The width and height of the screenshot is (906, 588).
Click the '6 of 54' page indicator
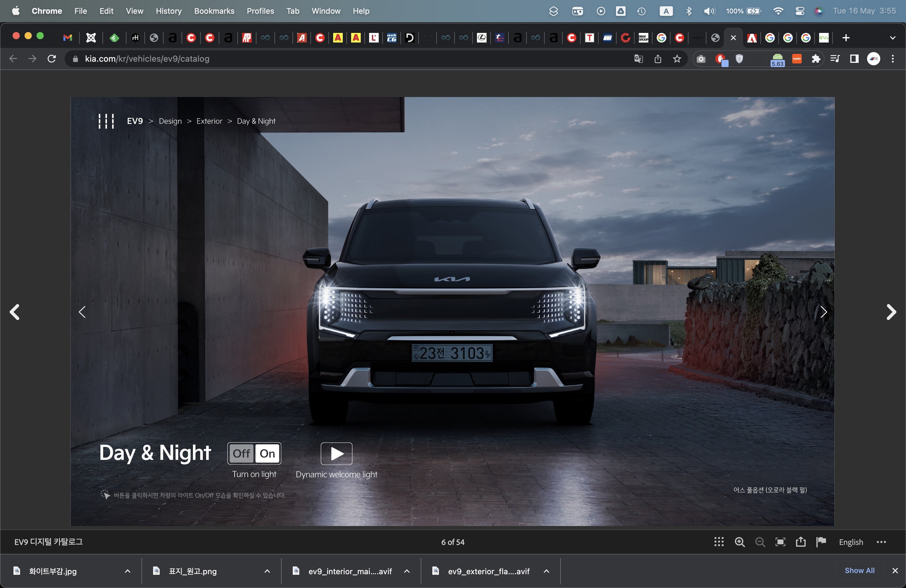tap(453, 542)
